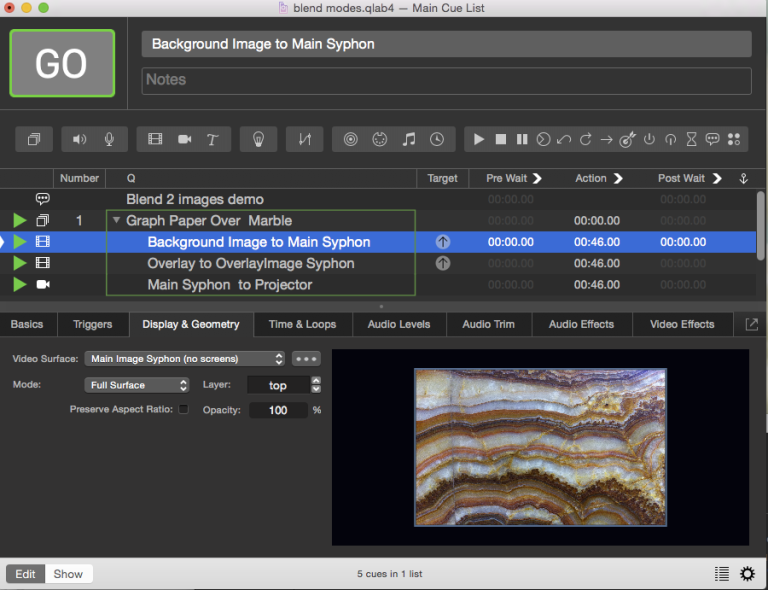Switch to Edit mode
Viewport: 768px width, 590px height.
click(x=25, y=574)
